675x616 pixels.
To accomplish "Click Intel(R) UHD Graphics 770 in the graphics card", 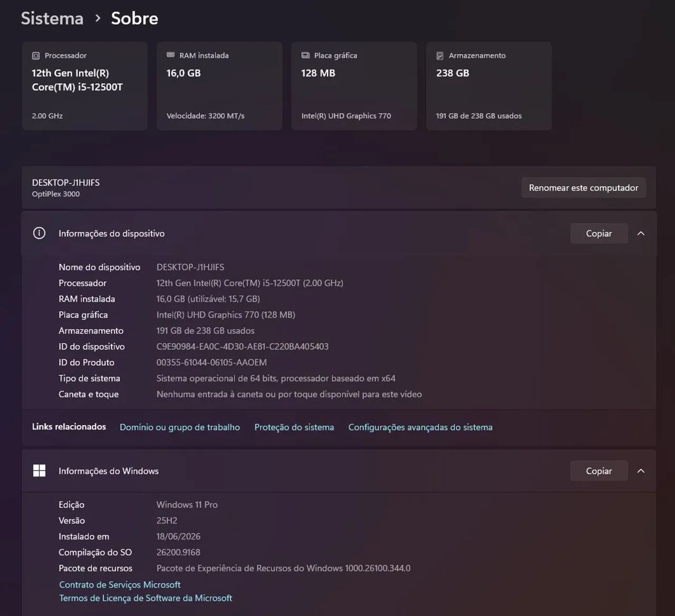I will click(346, 116).
